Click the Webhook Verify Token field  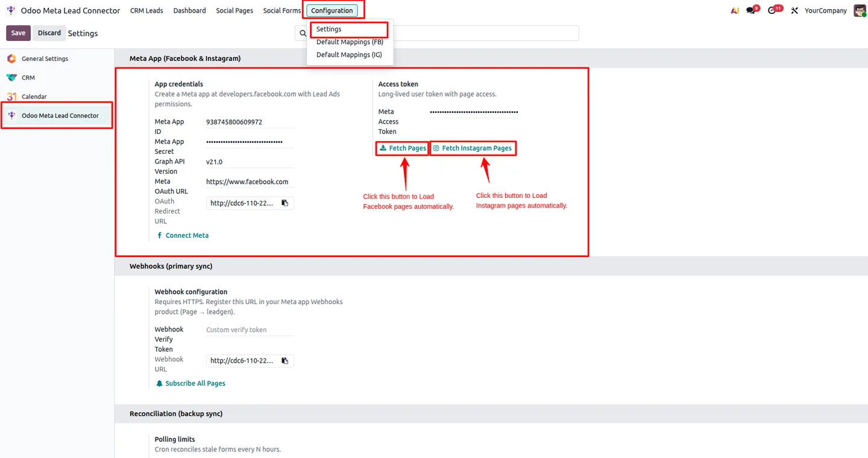tap(250, 330)
